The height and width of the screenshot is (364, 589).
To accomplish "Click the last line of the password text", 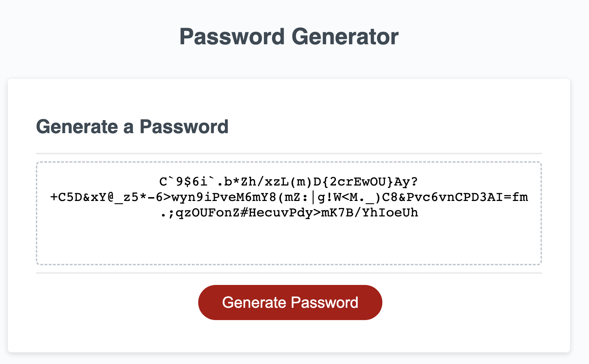I will [x=288, y=212].
